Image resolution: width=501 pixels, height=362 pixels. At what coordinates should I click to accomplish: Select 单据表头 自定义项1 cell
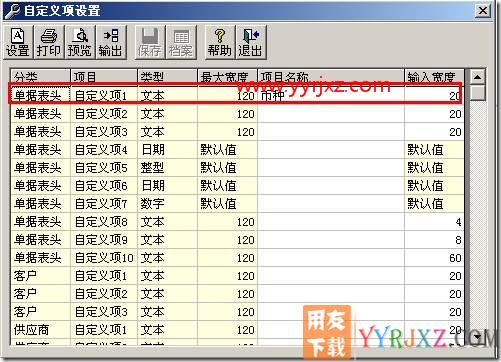[x=104, y=96]
